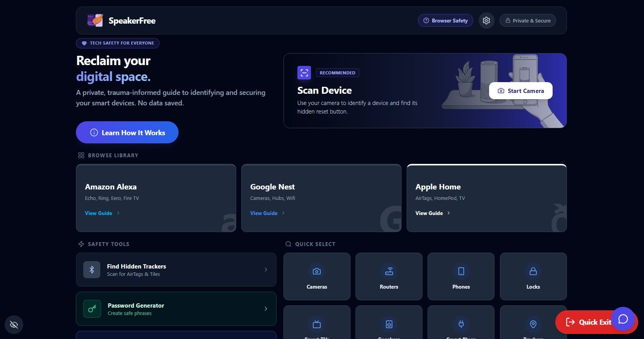The width and height of the screenshot is (644, 339).
Task: Toggle the crossed-eye hide screen button
Action: (x=14, y=324)
